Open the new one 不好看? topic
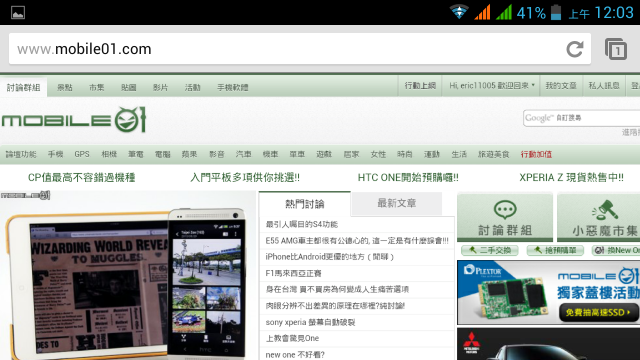 point(295,355)
